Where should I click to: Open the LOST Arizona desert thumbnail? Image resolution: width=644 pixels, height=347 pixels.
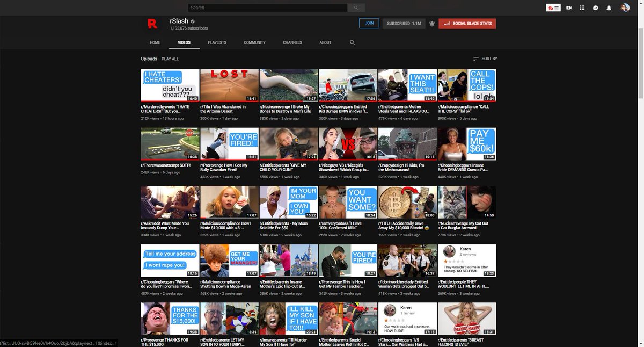pyautogui.click(x=229, y=85)
